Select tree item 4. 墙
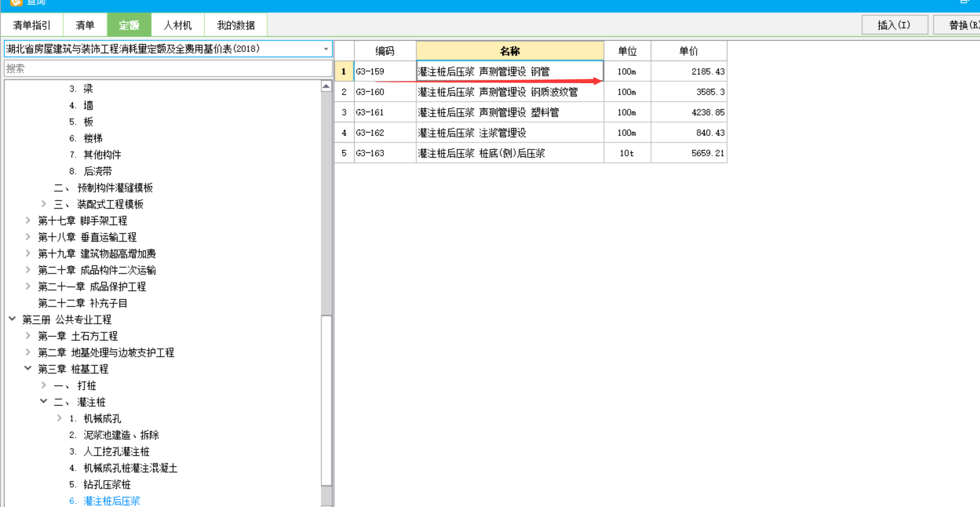Viewport: 980px width, 507px height. click(81, 106)
